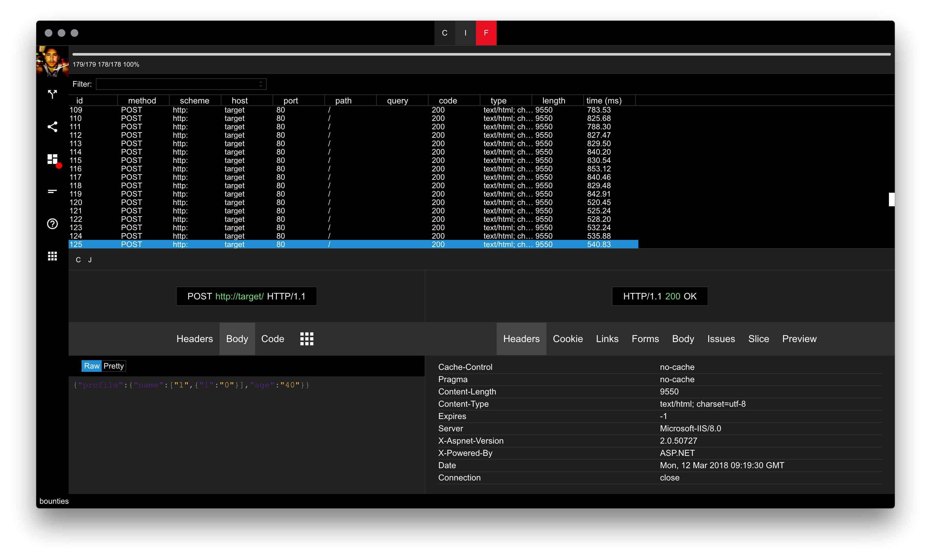931x560 pixels.
Task: Select the red F mode button
Action: (486, 33)
